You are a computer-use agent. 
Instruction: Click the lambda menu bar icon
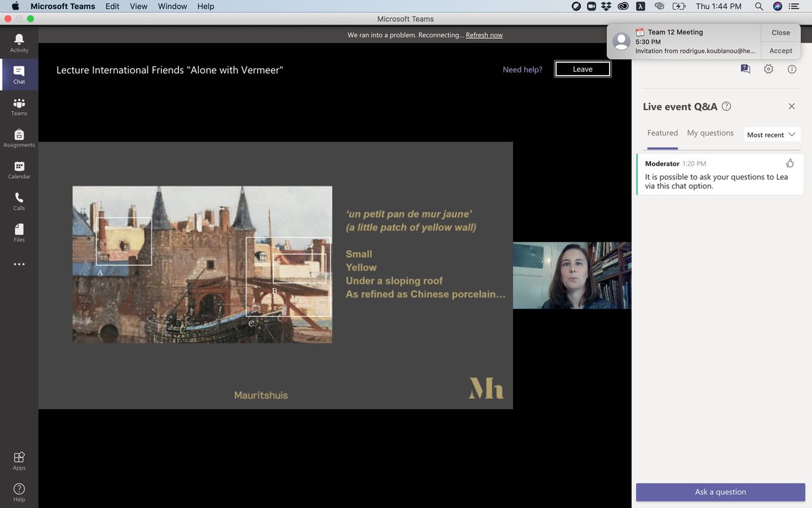[640, 6]
